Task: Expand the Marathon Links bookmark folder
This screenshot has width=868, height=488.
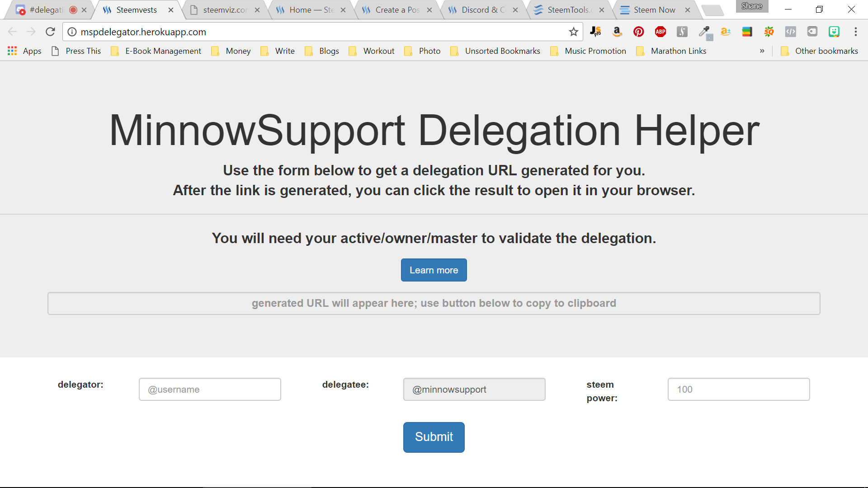Action: [x=671, y=51]
